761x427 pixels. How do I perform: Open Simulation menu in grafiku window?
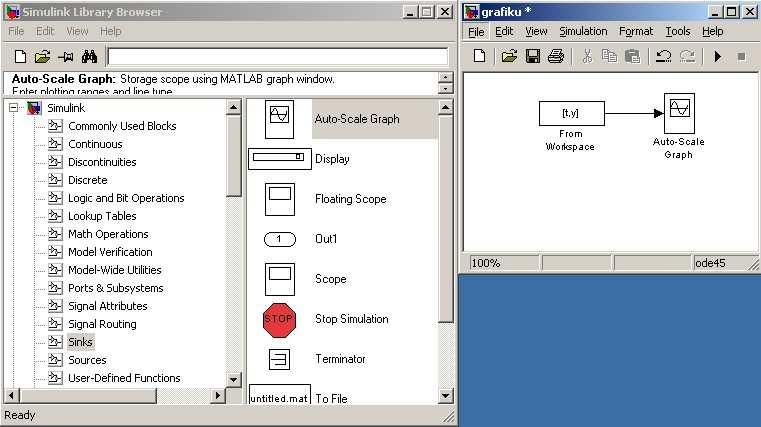coord(583,31)
